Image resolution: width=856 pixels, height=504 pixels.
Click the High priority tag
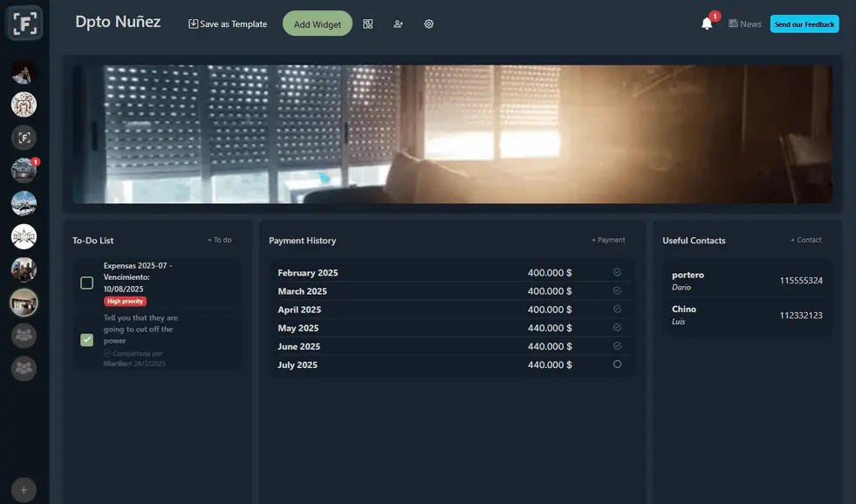point(125,301)
